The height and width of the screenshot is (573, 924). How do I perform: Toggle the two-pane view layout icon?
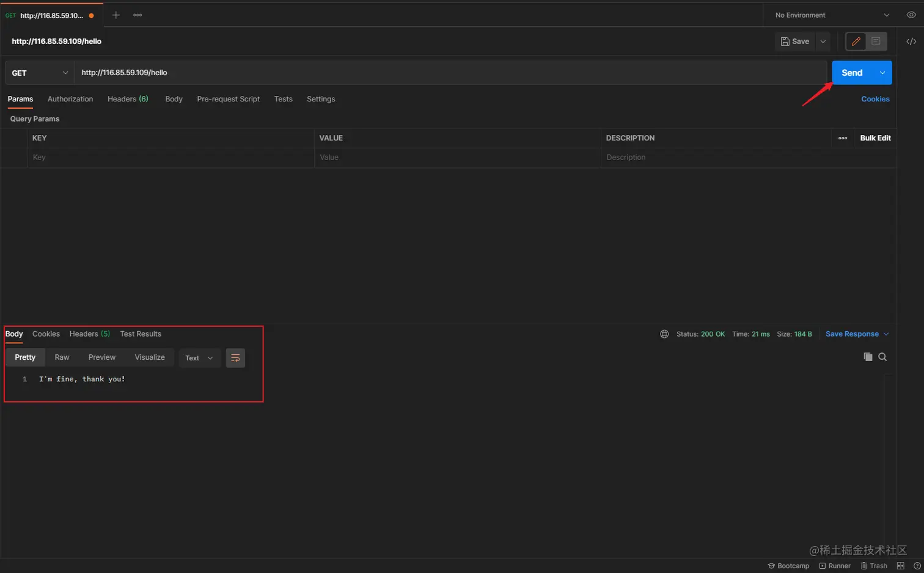coord(901,566)
